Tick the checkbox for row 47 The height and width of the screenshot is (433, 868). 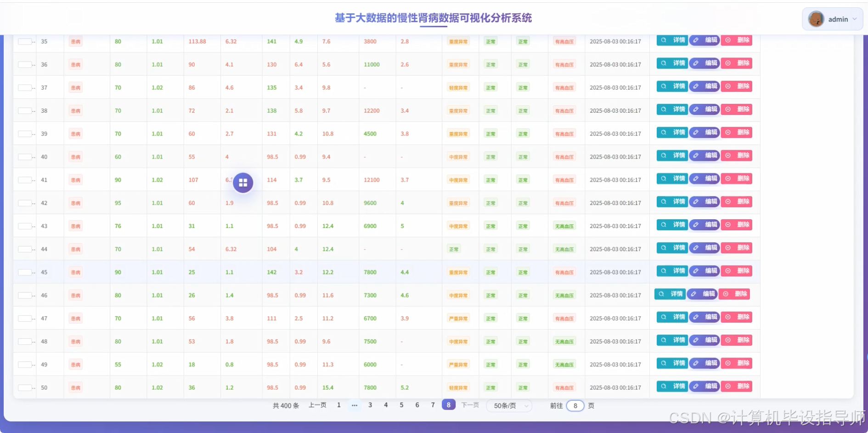pos(25,319)
